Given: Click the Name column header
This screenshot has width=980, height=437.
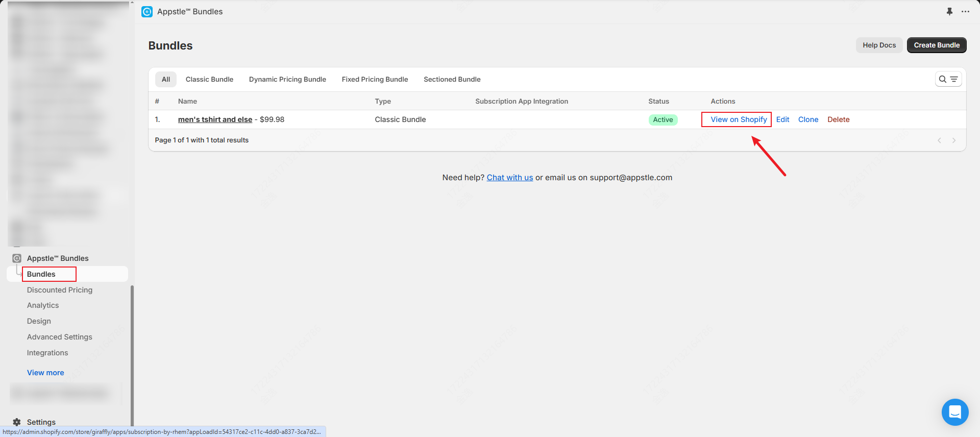Looking at the screenshot, I should click(187, 101).
